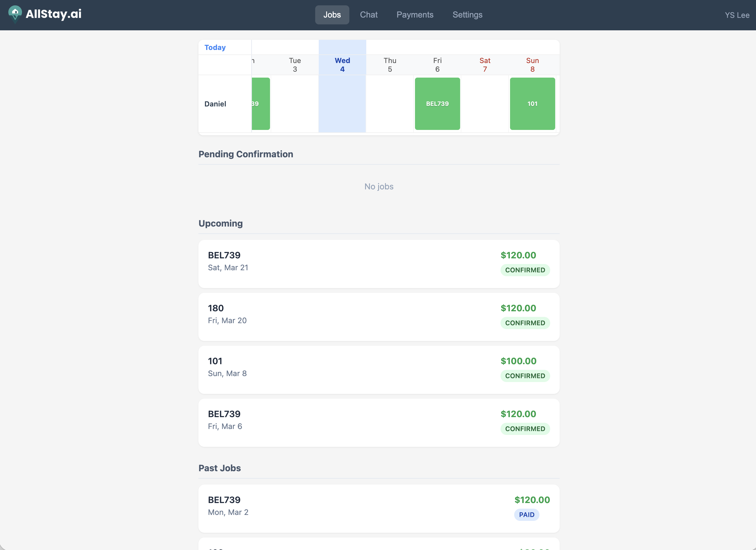This screenshot has width=756, height=550.
Task: Switch to the Chat tab
Action: coord(368,15)
